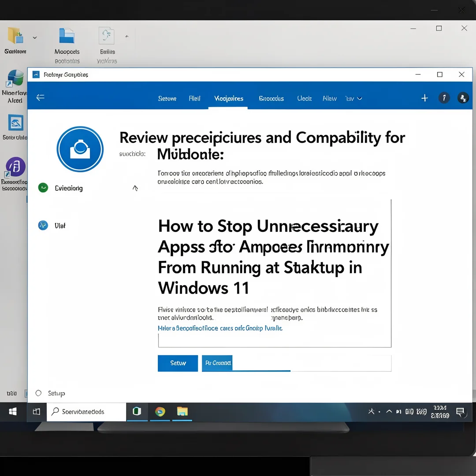Screen dimensions: 476x476
Task: Click small caret right of Briliis icon
Action: coord(127,37)
